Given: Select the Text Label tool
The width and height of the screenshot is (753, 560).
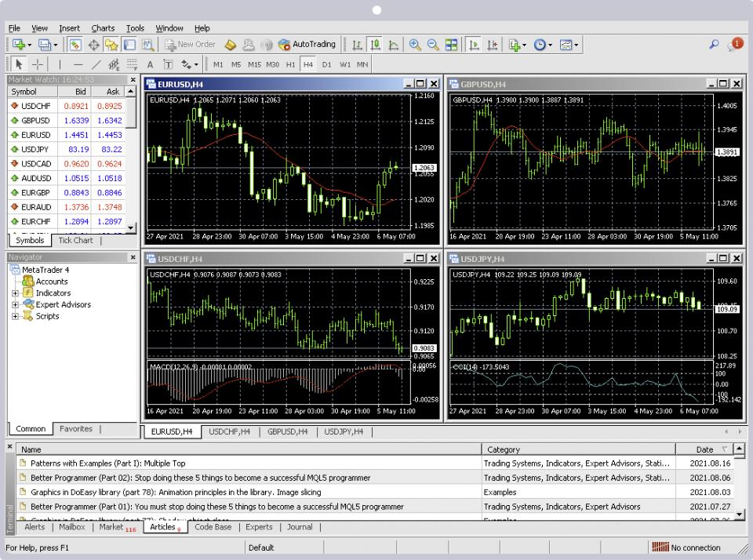Looking at the screenshot, I should [x=169, y=65].
